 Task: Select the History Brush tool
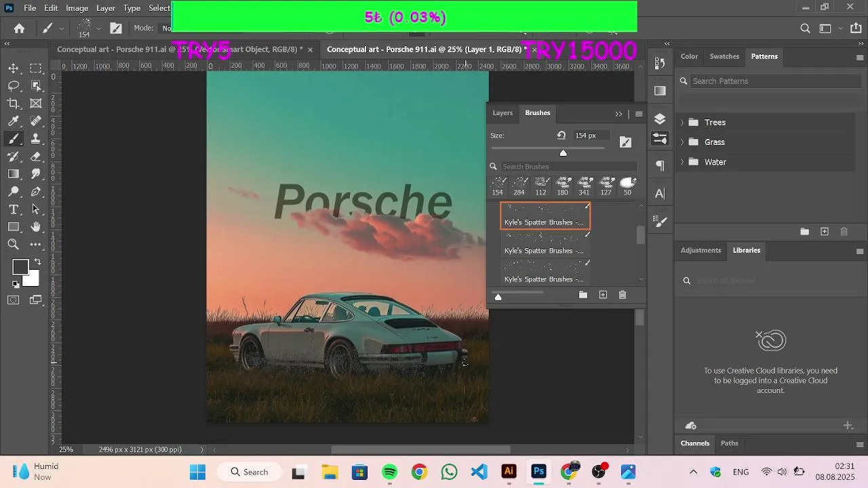tap(14, 157)
